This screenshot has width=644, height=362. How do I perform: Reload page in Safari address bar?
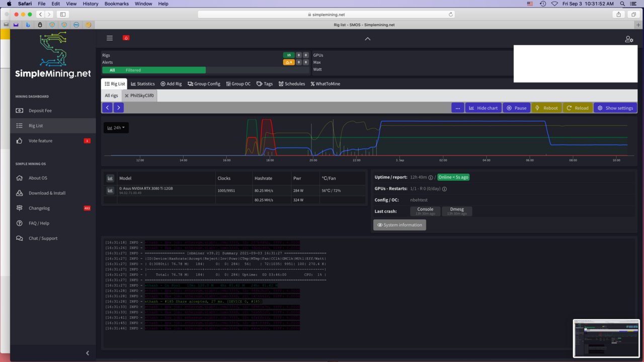coord(450,15)
